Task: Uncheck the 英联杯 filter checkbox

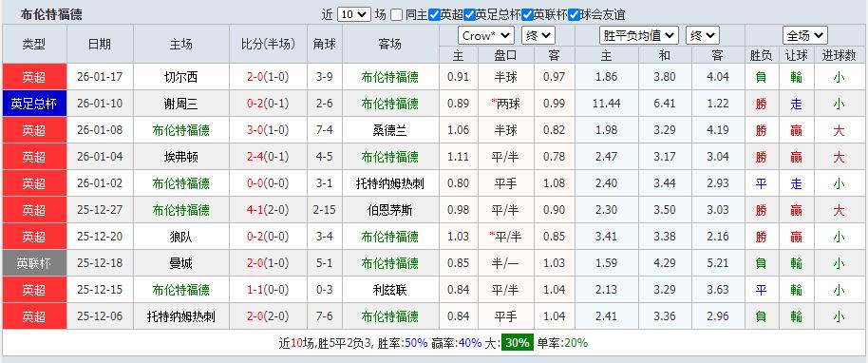Action: [528, 15]
